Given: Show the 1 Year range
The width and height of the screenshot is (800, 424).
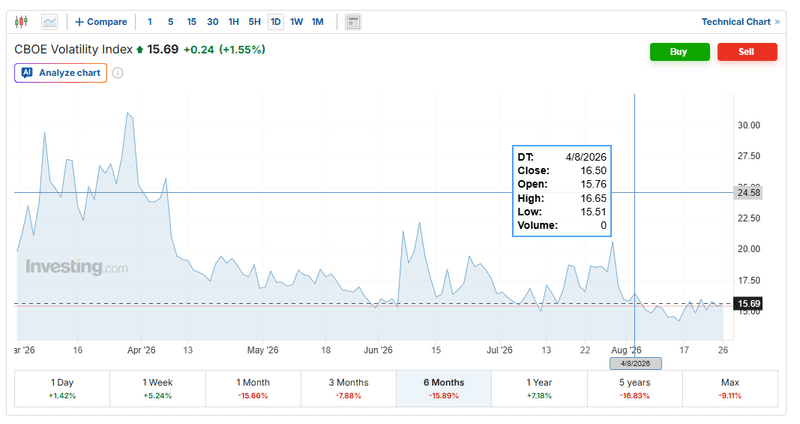Looking at the screenshot, I should point(539,389).
